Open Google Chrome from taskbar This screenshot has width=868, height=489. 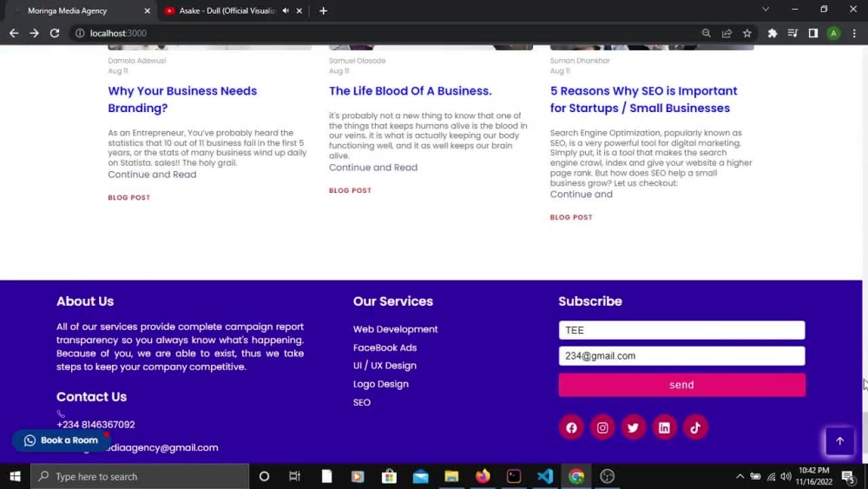tap(576, 476)
